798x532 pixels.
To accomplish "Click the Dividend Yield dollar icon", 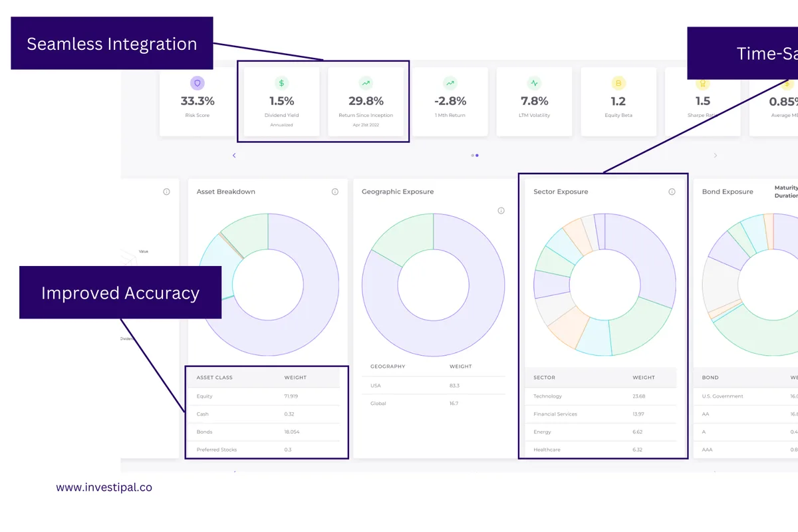I will coord(281,82).
